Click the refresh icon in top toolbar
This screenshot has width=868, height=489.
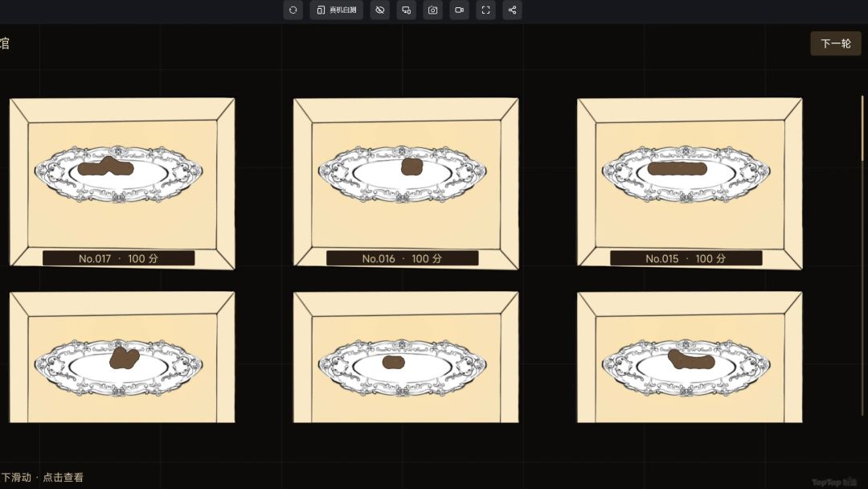pos(293,10)
